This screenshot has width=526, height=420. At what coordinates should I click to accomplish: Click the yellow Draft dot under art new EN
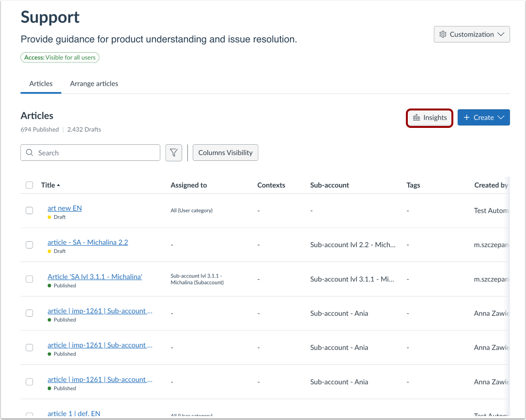click(x=49, y=217)
